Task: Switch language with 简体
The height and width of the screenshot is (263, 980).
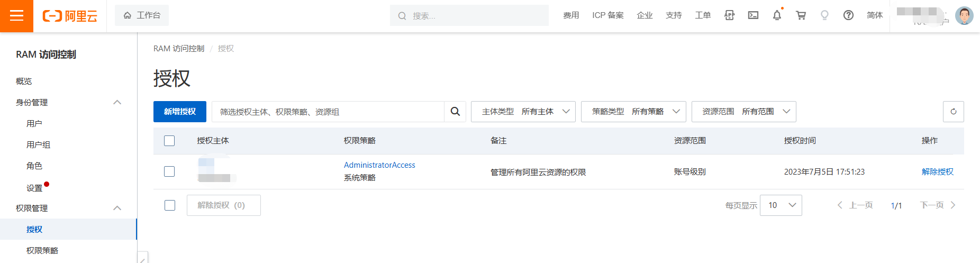Action: tap(875, 15)
